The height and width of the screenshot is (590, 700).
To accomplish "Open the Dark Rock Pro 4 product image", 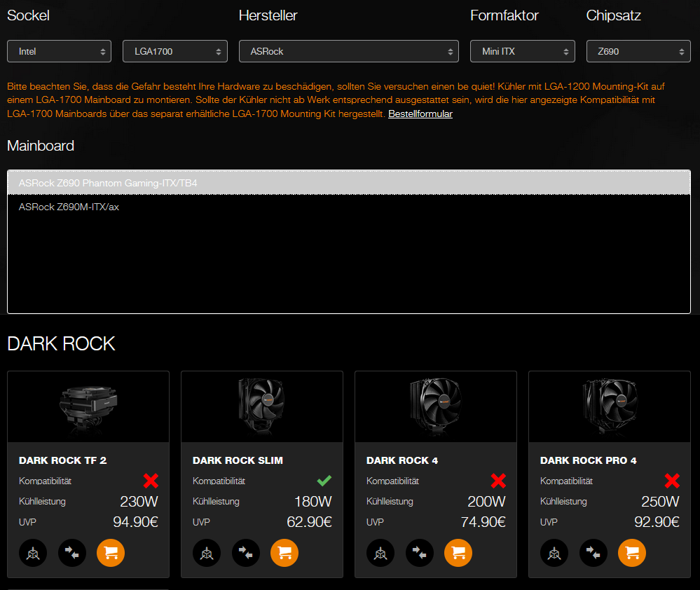I will click(610, 407).
